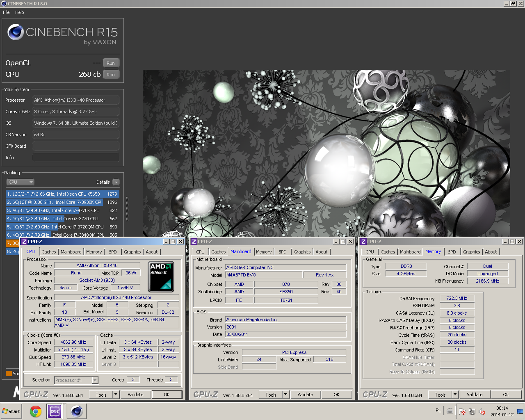Open Tools dropdown arrow in CPU tab window

[116, 395]
